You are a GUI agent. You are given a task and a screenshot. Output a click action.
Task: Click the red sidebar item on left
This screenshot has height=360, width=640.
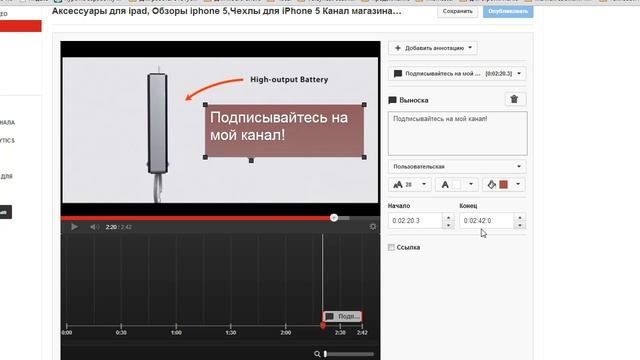pos(20,26)
